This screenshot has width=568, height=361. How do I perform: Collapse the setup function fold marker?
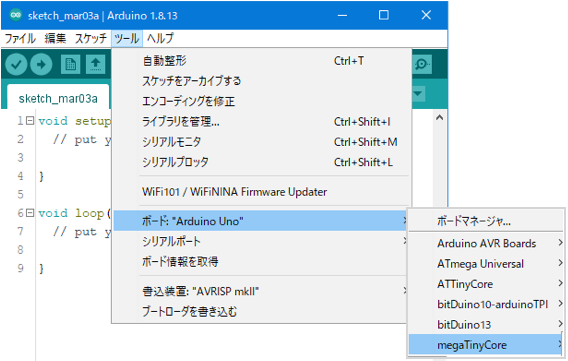(30, 121)
